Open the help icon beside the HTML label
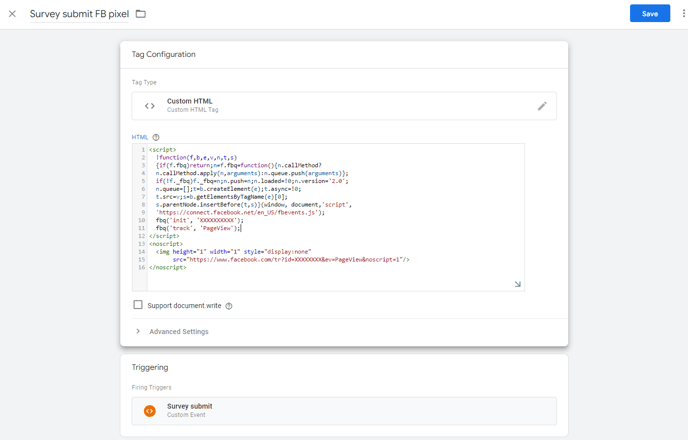Viewport: 688px width, 440px height. click(x=156, y=137)
